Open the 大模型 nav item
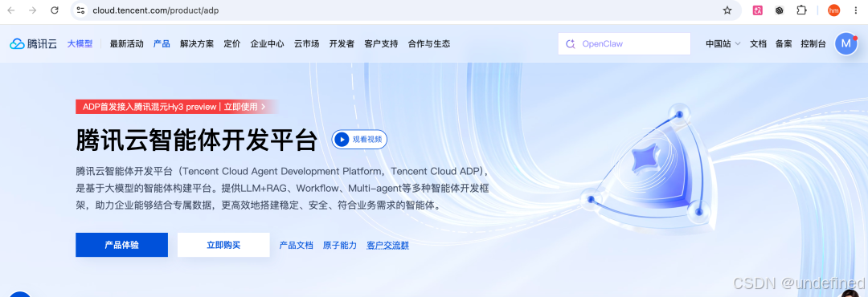This screenshot has width=868, height=297. click(x=80, y=43)
